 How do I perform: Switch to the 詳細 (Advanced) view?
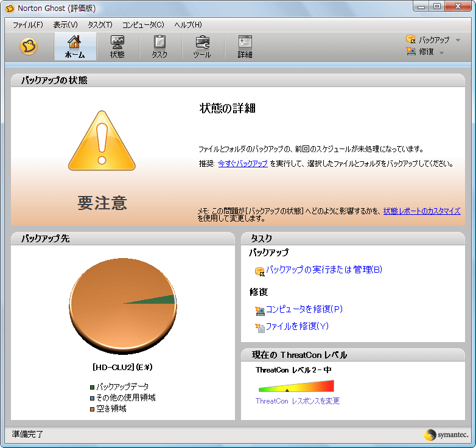245,46
